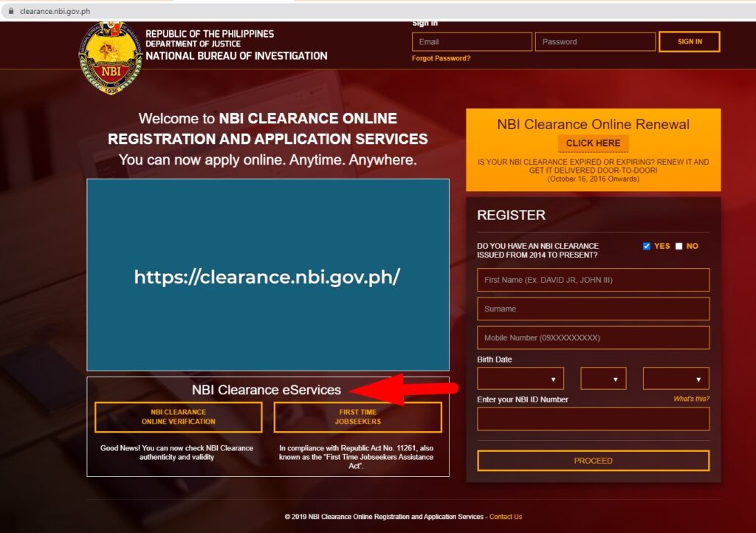This screenshot has height=533, width=756.
Task: Open the Forgot Password link
Action: (443, 58)
